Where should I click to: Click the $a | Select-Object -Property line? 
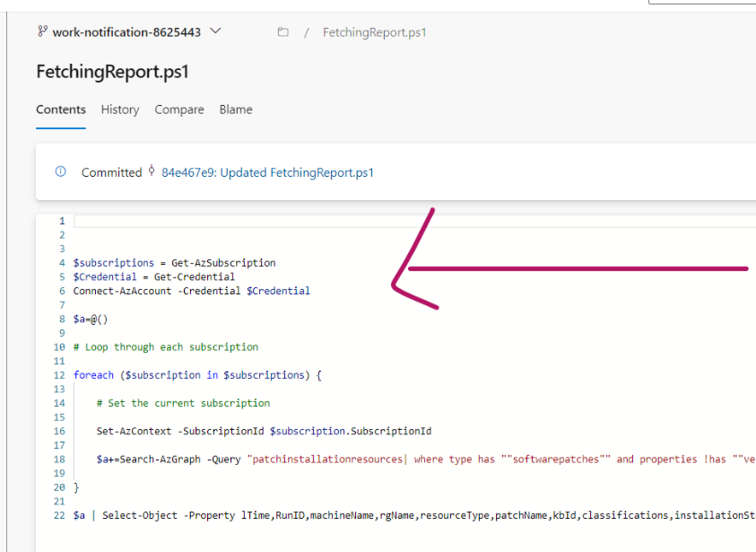click(414, 515)
